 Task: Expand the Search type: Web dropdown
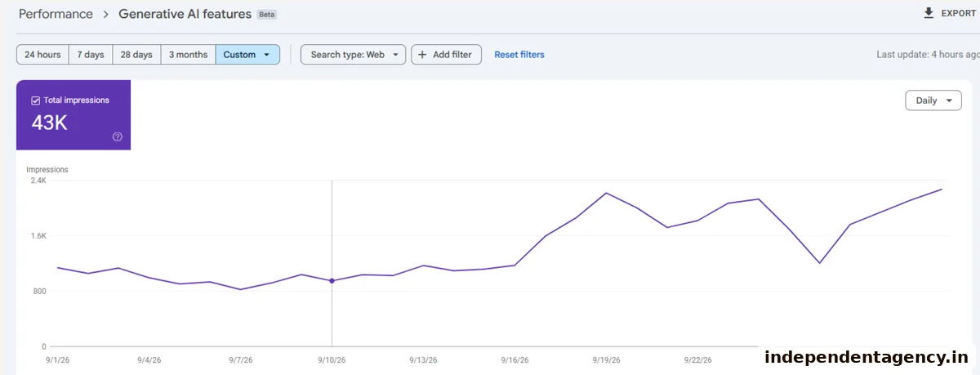354,55
